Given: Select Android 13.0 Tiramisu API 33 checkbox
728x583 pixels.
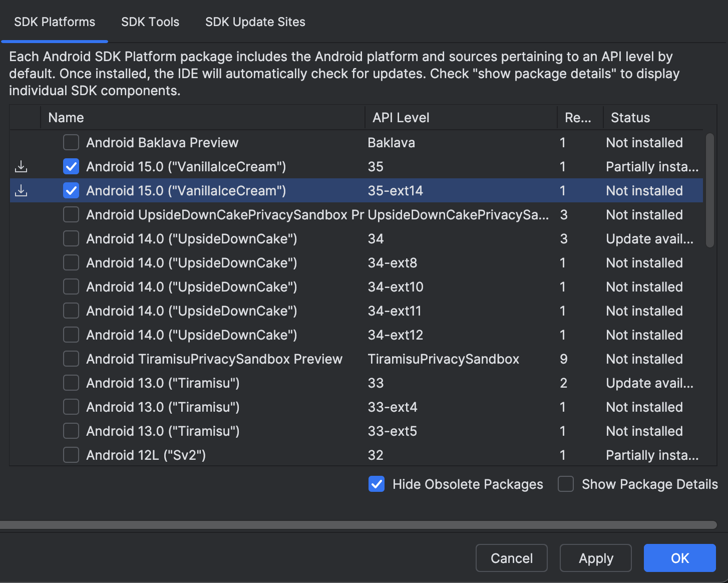Looking at the screenshot, I should [x=71, y=383].
